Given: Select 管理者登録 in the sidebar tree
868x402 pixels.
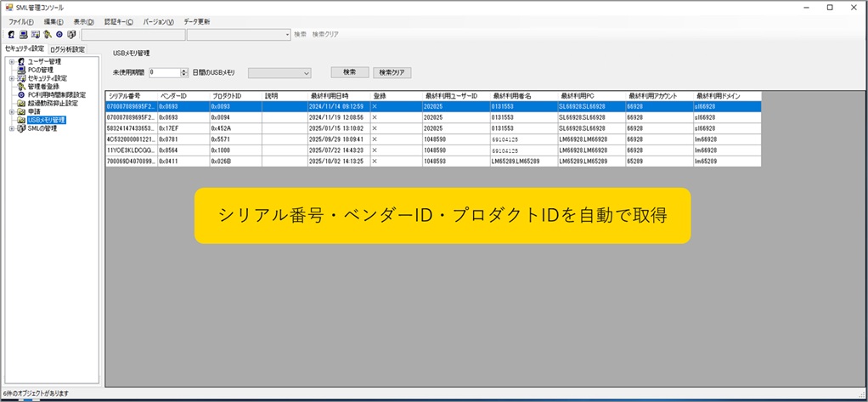Looking at the screenshot, I should coord(42,87).
